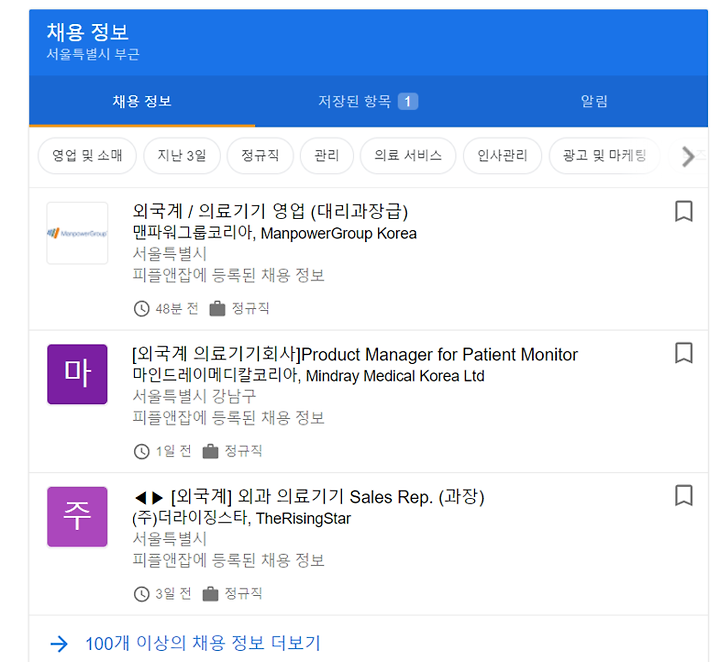This screenshot has width=720, height=662.
Task: Click the ManpowerGroup company logo
Action: point(77,232)
